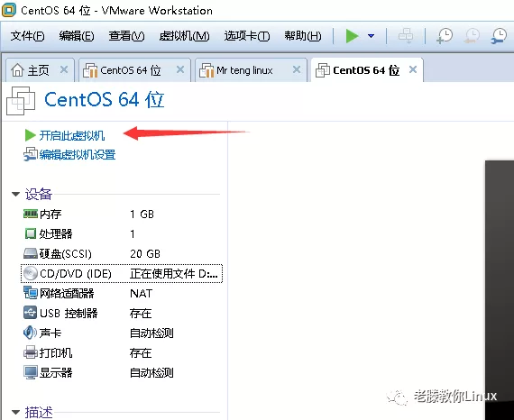Click the VM icon beside the CentOS 64 位 heading

(x=21, y=101)
